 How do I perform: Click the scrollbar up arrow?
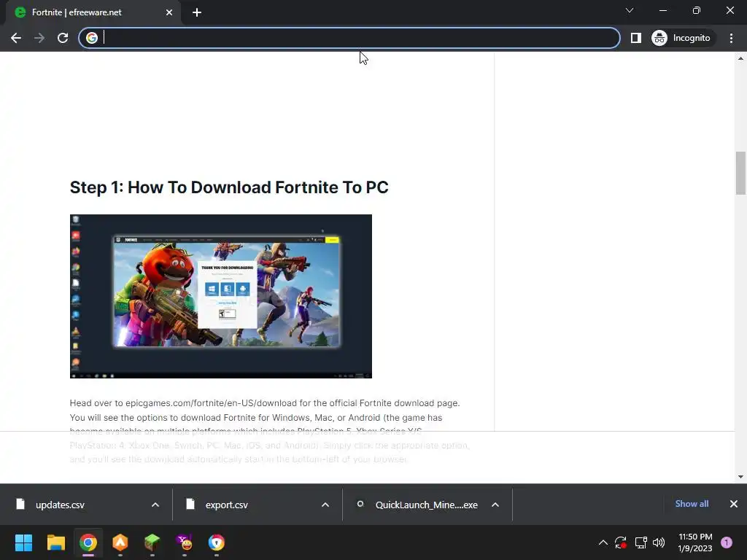[x=740, y=58]
